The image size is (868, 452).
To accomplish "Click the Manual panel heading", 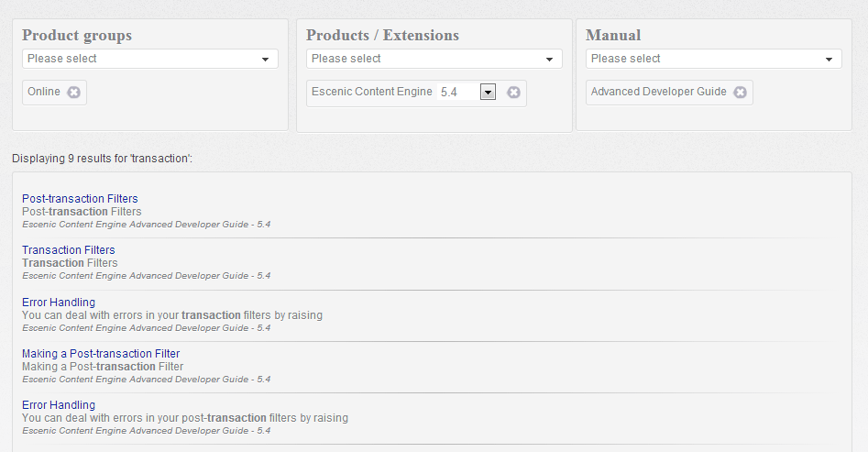I will [613, 36].
